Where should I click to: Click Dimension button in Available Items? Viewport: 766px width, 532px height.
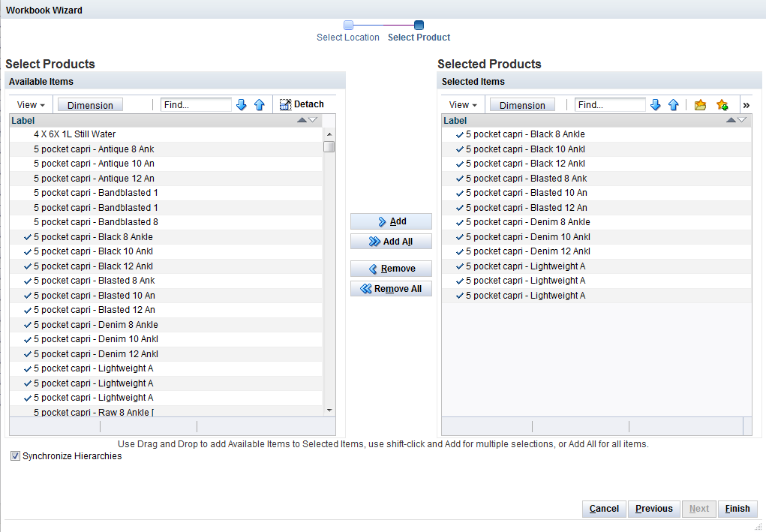tap(90, 105)
